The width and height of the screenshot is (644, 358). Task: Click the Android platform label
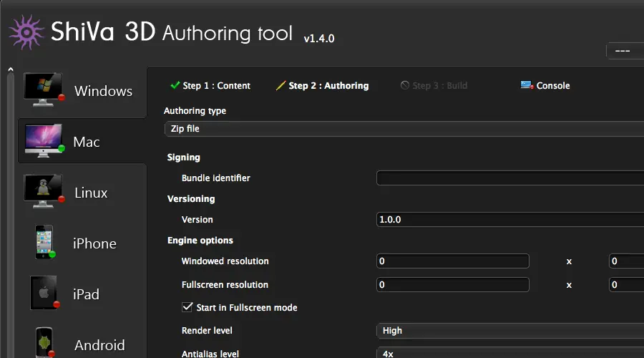pos(99,345)
